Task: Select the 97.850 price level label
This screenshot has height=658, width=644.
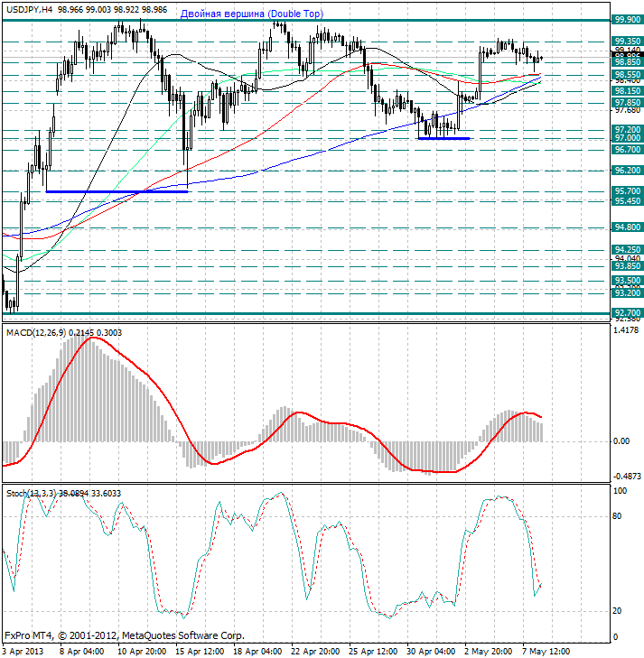Action: [x=628, y=103]
